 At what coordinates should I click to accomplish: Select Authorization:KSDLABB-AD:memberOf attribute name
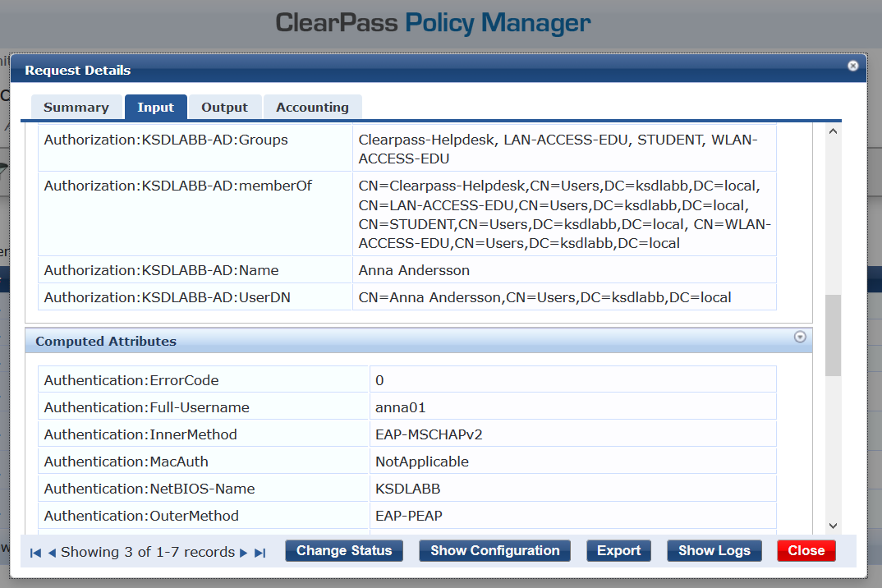click(x=177, y=186)
